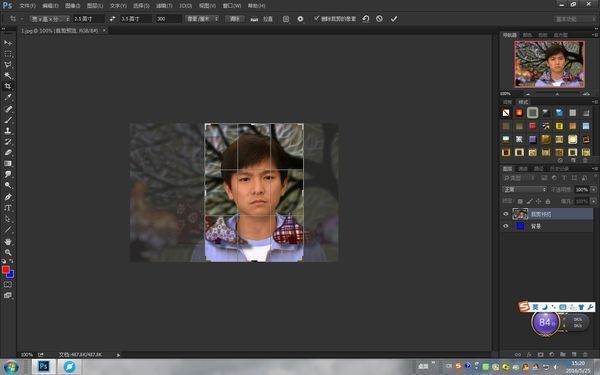This screenshot has width=600, height=375.
Task: Commit the crop with the checkmark
Action: (394, 19)
